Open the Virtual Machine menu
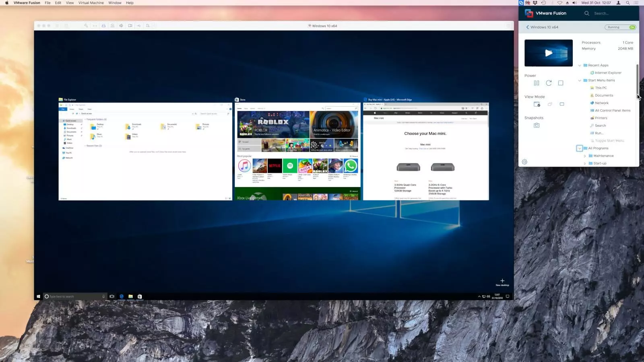The image size is (644, 362). 91,3
